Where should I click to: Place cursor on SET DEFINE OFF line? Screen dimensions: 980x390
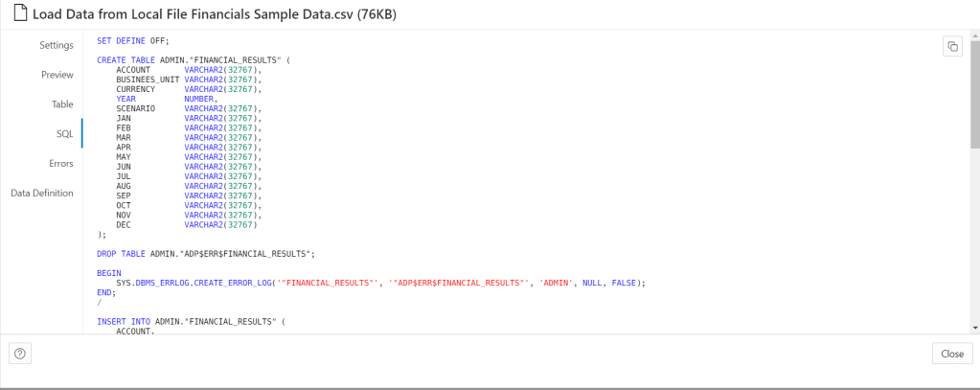[132, 41]
